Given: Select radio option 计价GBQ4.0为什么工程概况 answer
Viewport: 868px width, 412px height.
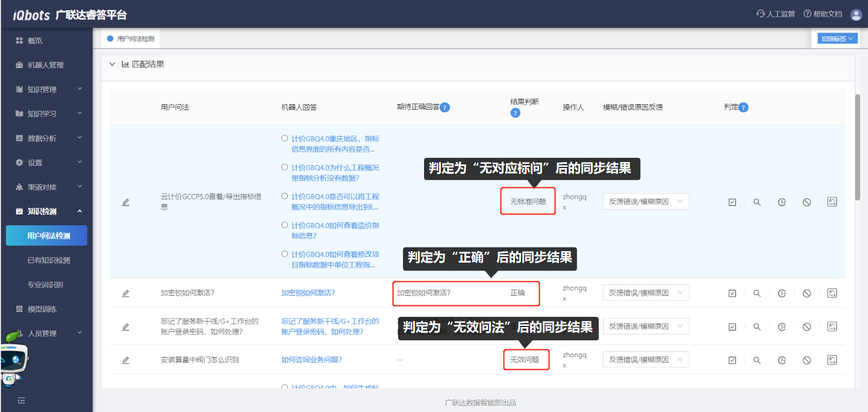Looking at the screenshot, I should pyautogui.click(x=284, y=167).
